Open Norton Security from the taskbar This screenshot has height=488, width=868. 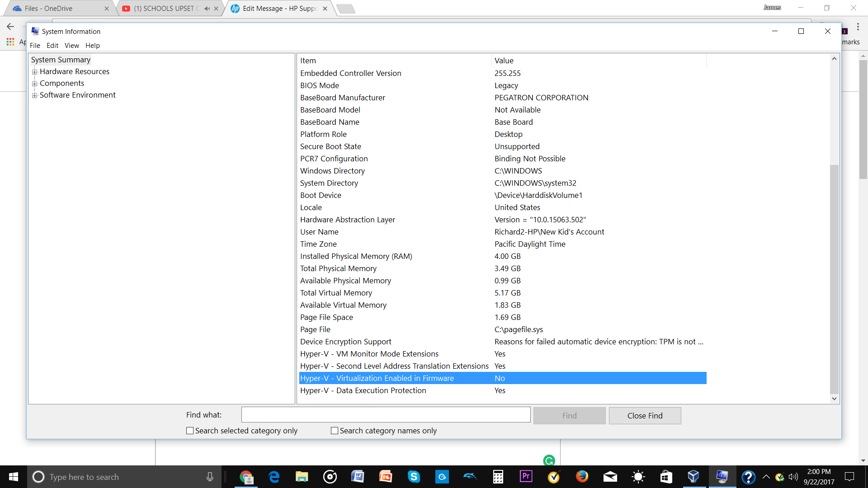point(554,477)
